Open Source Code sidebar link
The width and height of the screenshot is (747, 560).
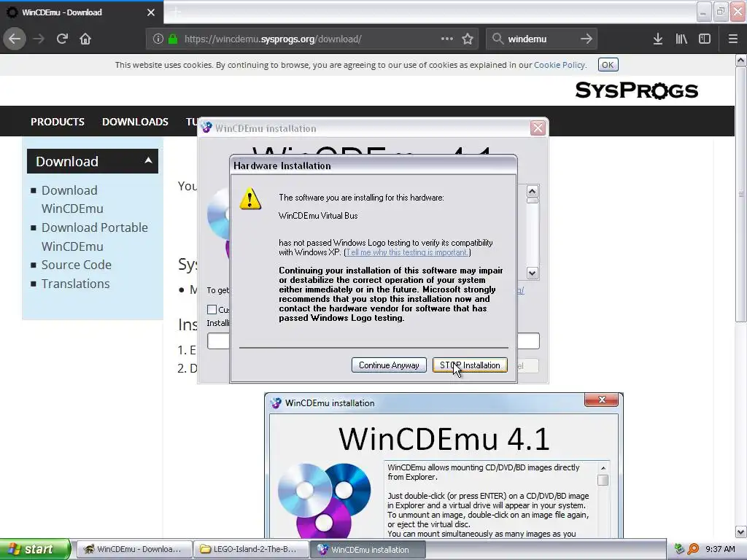(76, 265)
